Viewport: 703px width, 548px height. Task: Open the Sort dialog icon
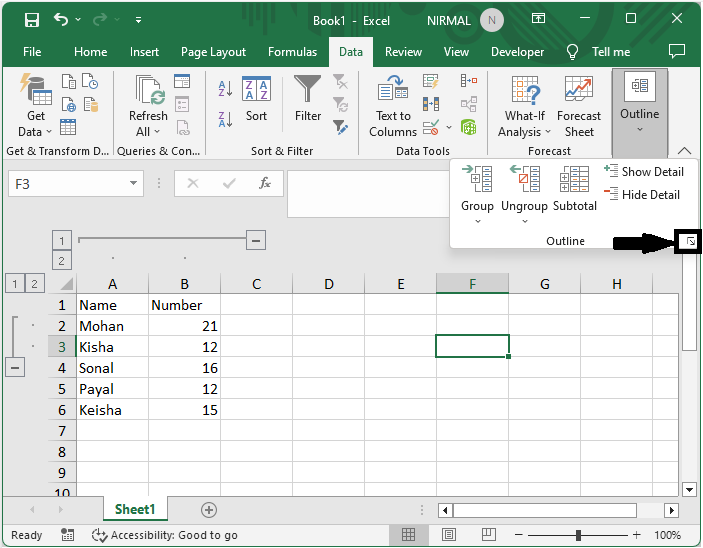(257, 100)
